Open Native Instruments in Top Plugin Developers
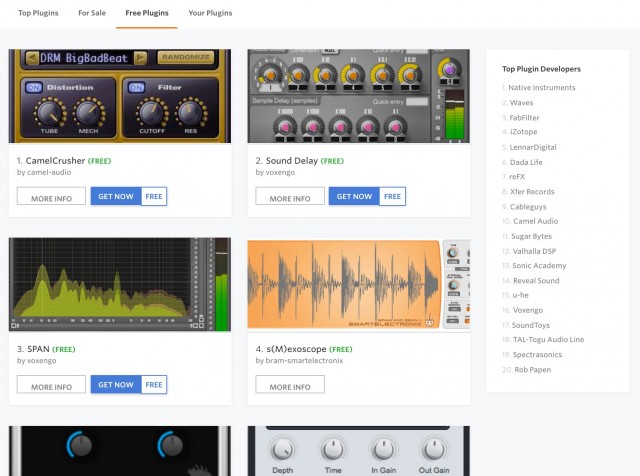640x476 pixels. (541, 88)
